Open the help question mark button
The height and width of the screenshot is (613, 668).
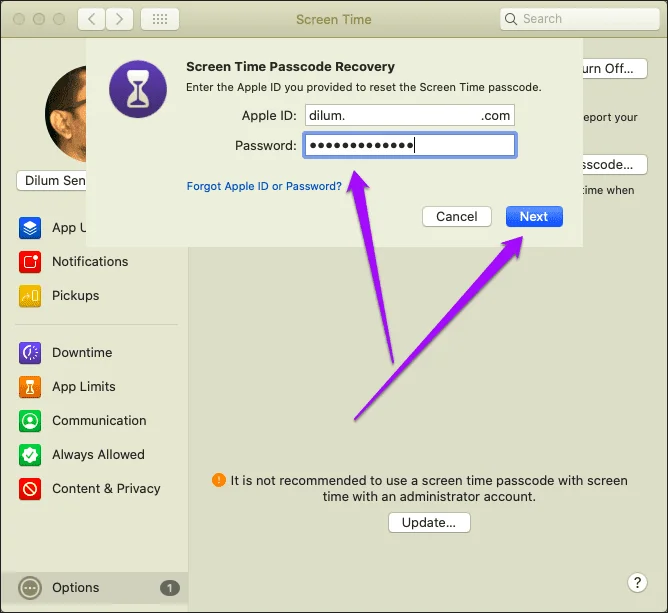[x=637, y=582]
